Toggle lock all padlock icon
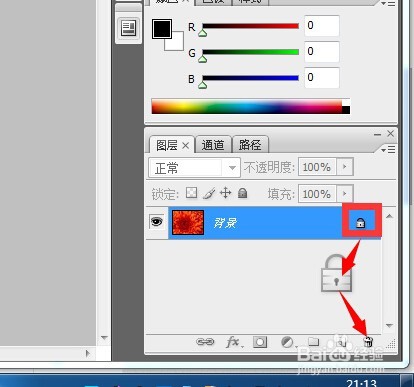This screenshot has height=387, width=414. pos(243,193)
